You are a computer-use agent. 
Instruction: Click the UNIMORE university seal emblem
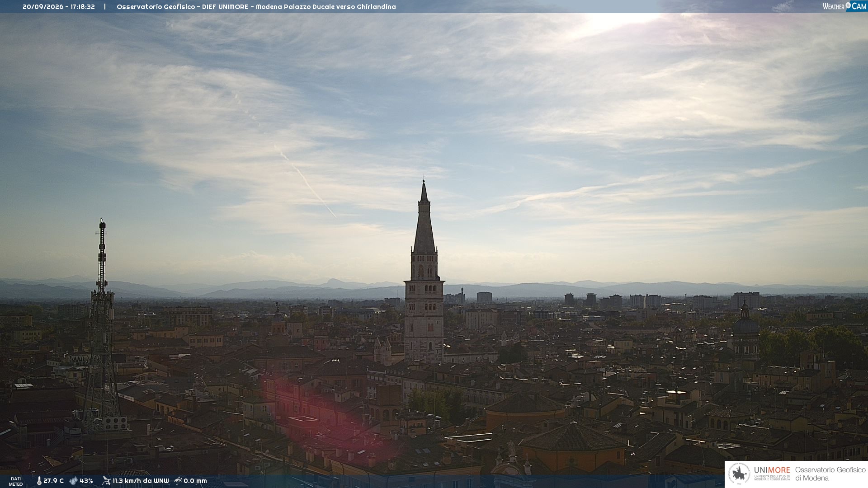pos(739,474)
